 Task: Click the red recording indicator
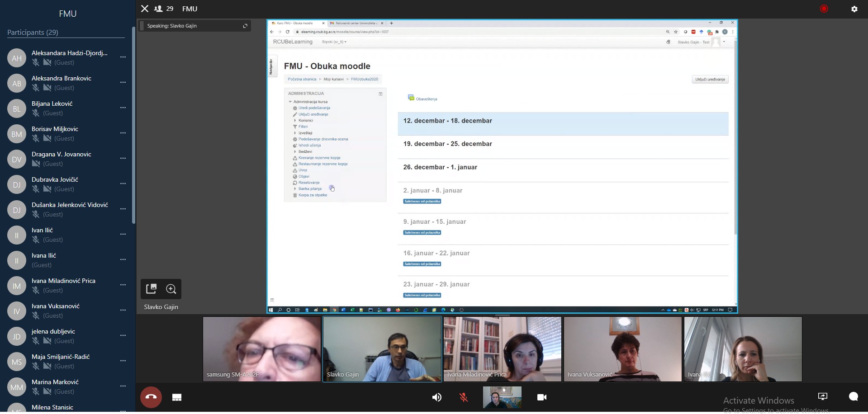(x=824, y=9)
